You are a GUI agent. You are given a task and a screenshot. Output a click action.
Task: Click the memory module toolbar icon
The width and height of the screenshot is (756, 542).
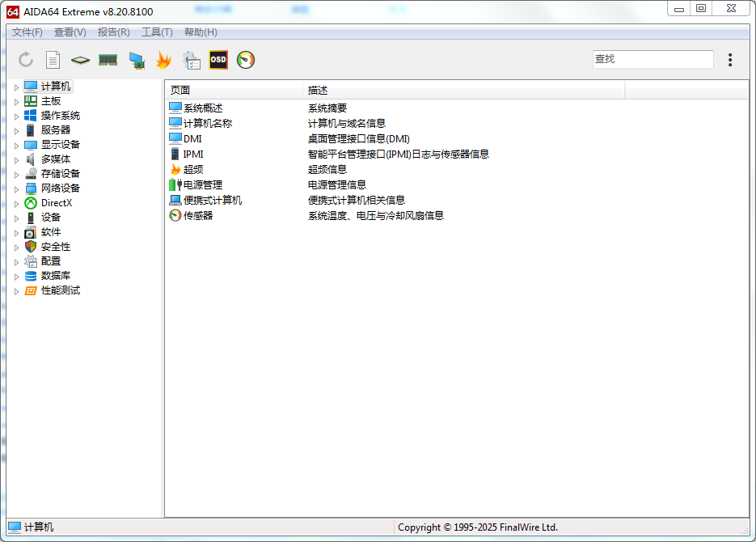click(108, 60)
